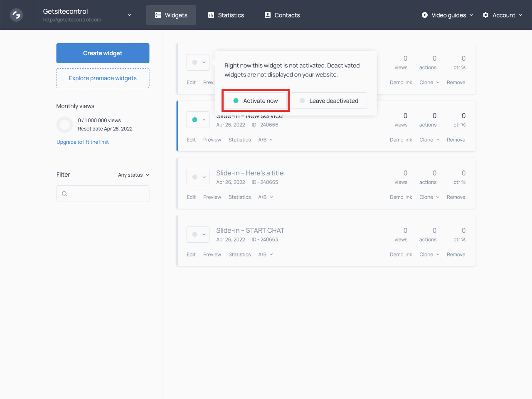Click the monthly views progress ring
The height and width of the screenshot is (399, 532).
click(x=65, y=125)
